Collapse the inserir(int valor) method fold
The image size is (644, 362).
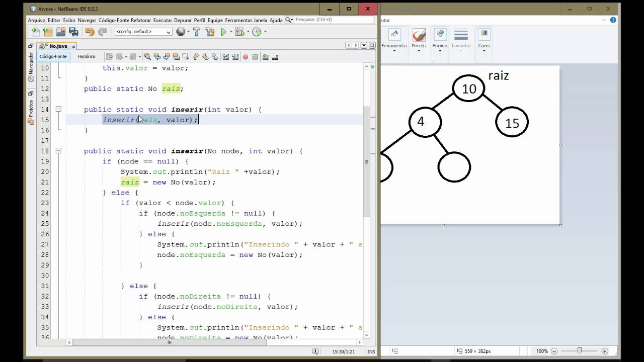(x=58, y=109)
